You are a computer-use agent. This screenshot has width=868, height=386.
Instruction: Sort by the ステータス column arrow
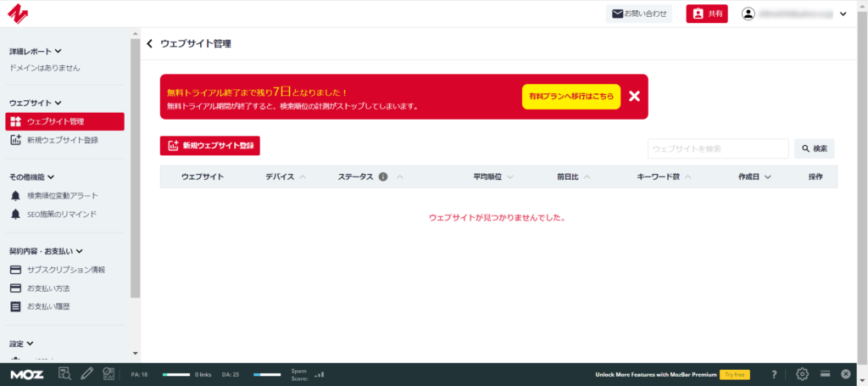coord(400,177)
